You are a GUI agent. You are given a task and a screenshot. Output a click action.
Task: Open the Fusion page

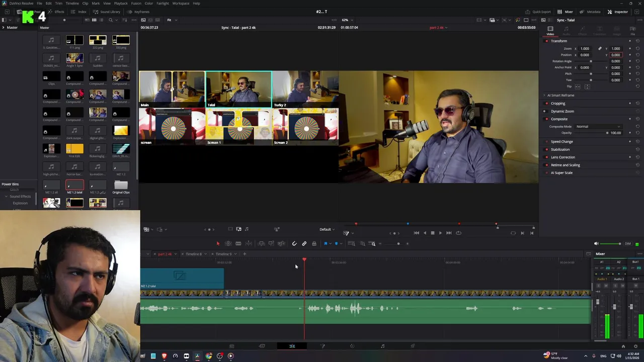(323, 346)
